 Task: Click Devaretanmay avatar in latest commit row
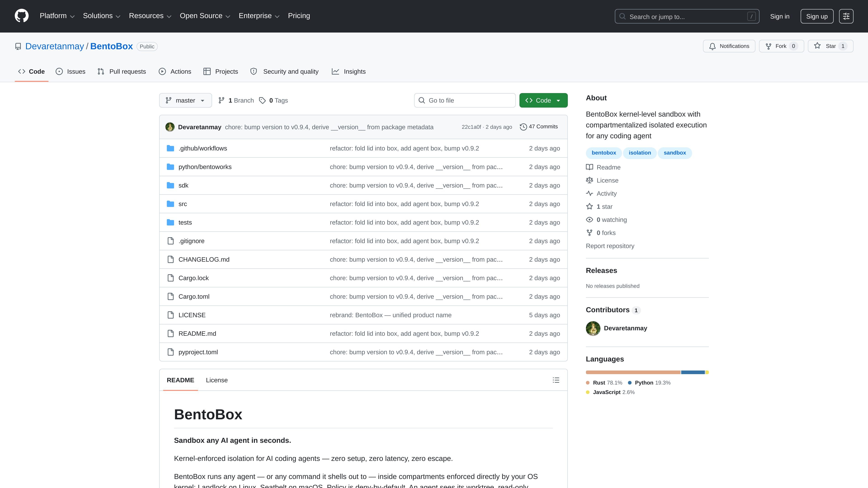170,127
